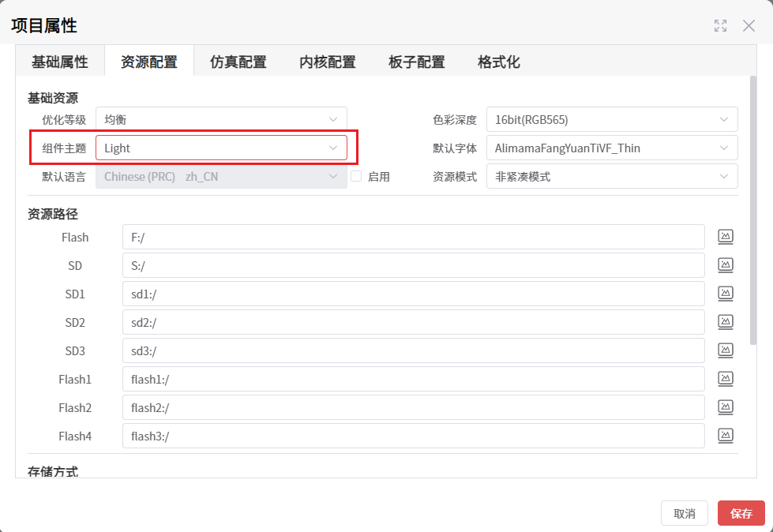773x532 pixels.
Task: Open the 色彩深度 16bit(RGB565) dropdown
Action: 611,119
